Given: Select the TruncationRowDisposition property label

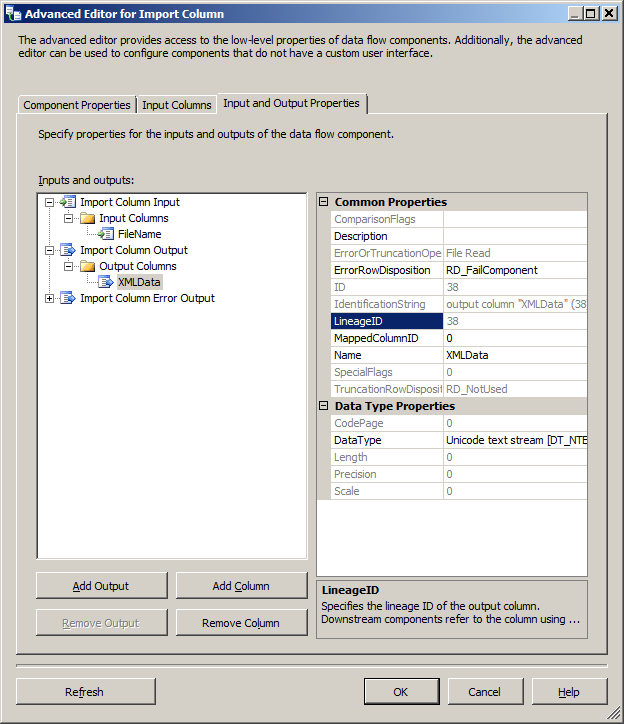Looking at the screenshot, I should point(387,389).
